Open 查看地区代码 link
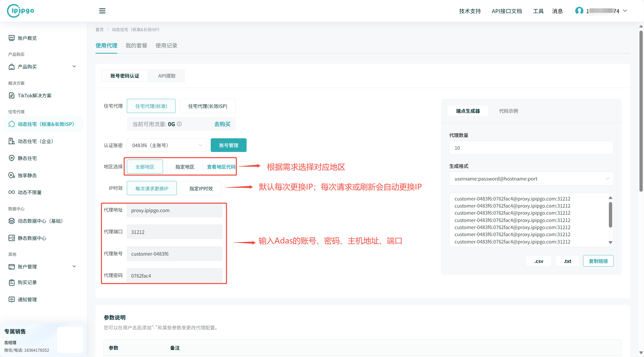 pos(221,167)
